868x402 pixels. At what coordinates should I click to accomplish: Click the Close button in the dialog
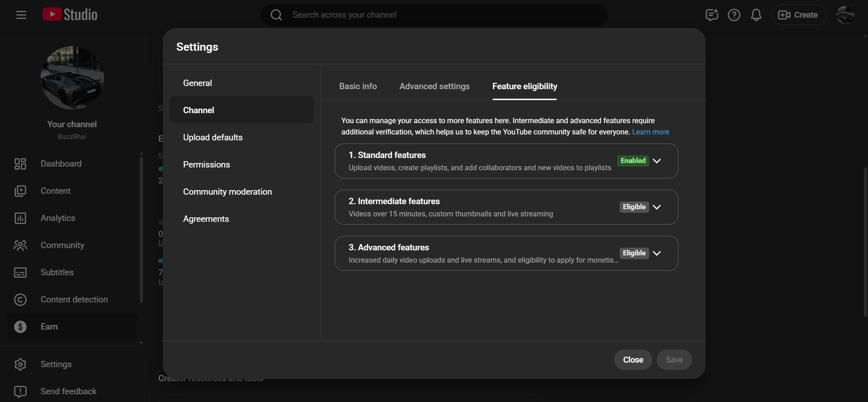[633, 360]
